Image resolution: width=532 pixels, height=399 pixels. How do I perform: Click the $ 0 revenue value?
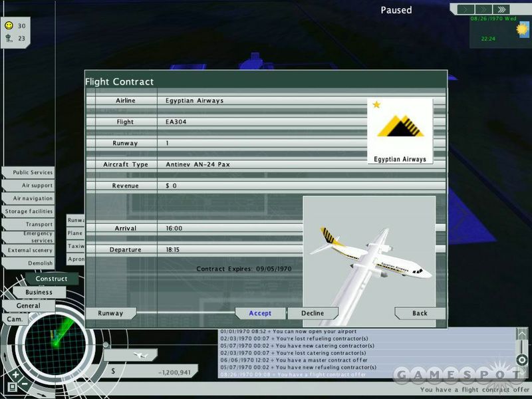tap(171, 186)
